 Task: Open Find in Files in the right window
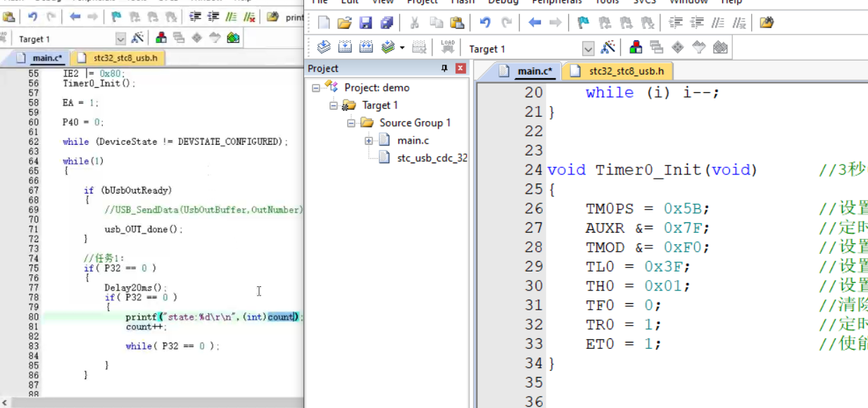767,23
